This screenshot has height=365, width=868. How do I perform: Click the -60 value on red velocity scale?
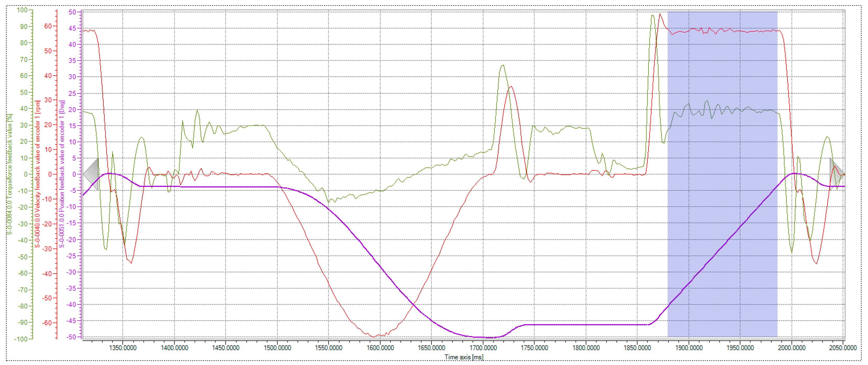46,323
